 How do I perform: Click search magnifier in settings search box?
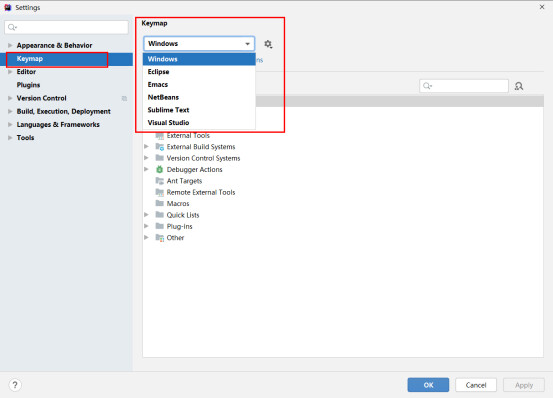[12, 27]
